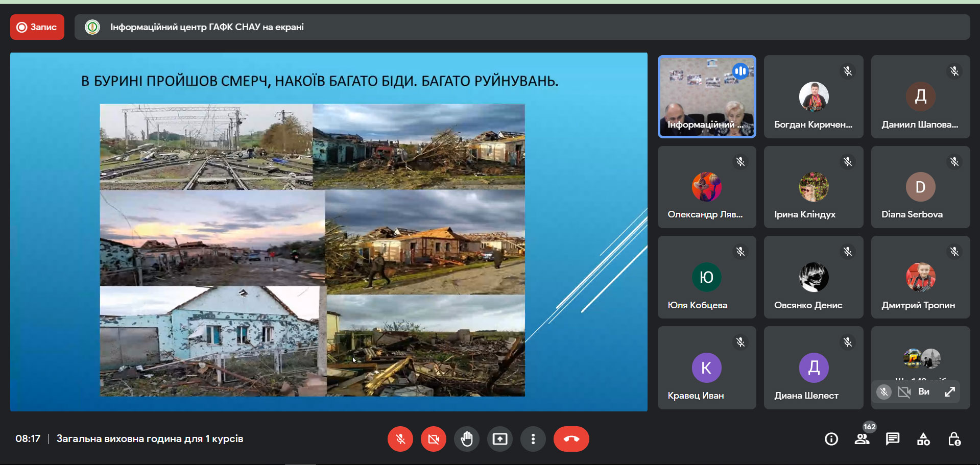Select the Інформаційний presenter video tile
Viewport: 980px width, 465px height.
pyautogui.click(x=707, y=96)
